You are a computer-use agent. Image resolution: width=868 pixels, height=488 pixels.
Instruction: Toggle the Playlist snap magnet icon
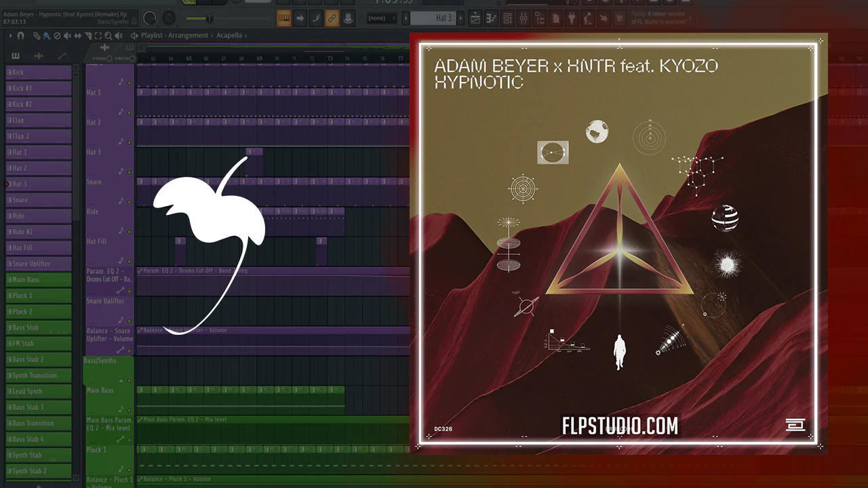[20, 35]
